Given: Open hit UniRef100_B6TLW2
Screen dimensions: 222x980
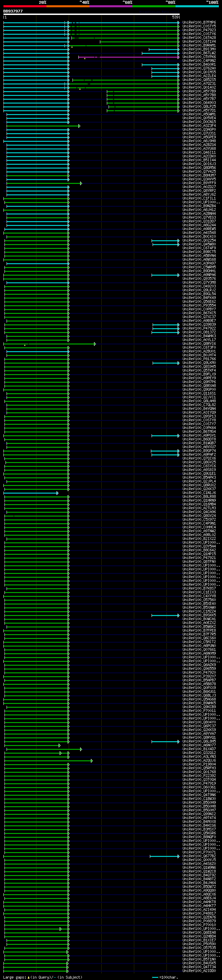Looking at the screenshot, I should pos(199,53).
